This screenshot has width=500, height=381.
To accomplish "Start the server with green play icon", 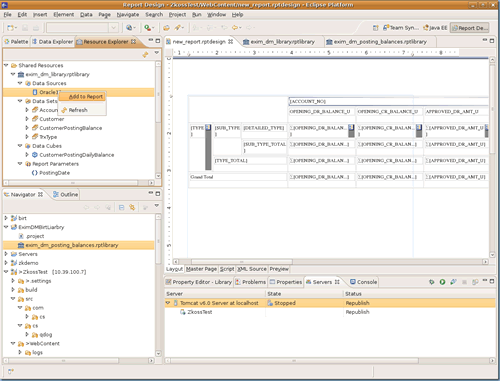I will 442,282.
